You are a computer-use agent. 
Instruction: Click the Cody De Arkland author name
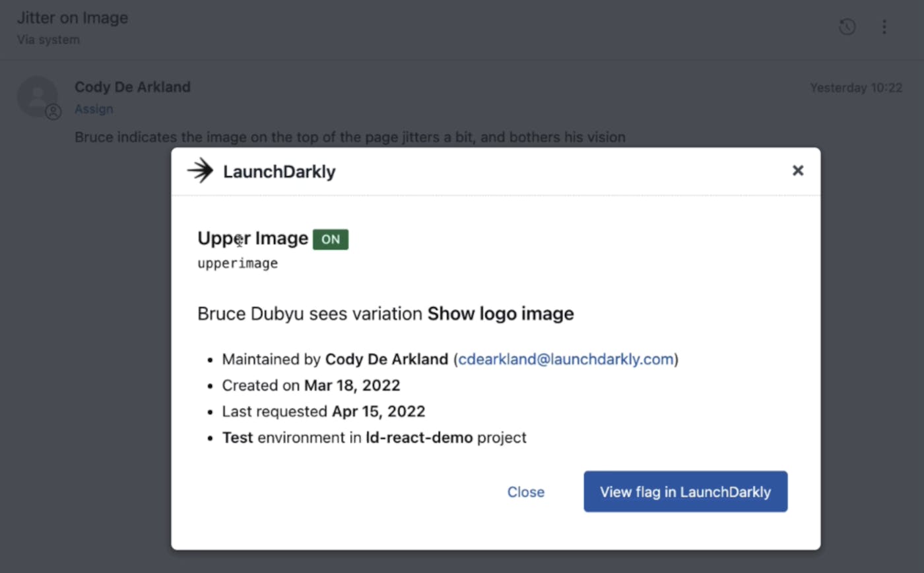[133, 87]
